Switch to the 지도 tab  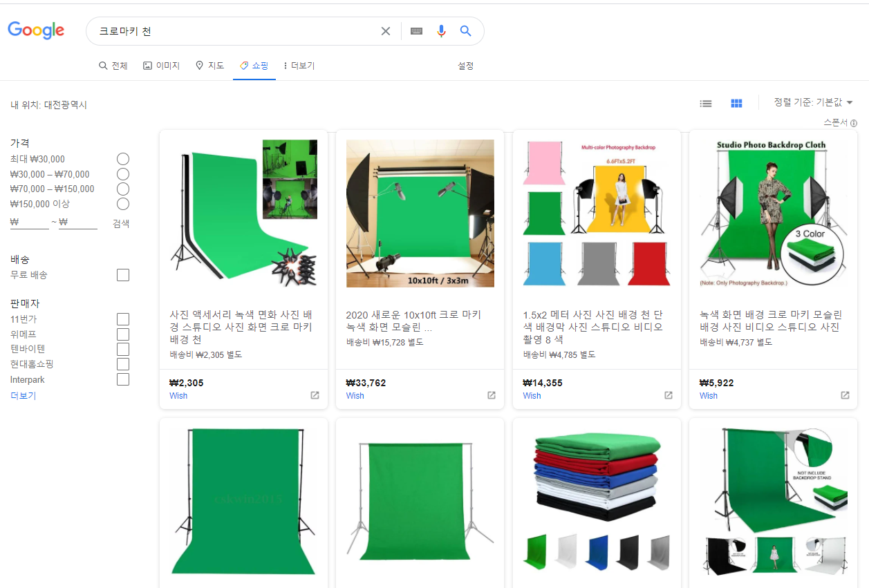click(x=209, y=66)
